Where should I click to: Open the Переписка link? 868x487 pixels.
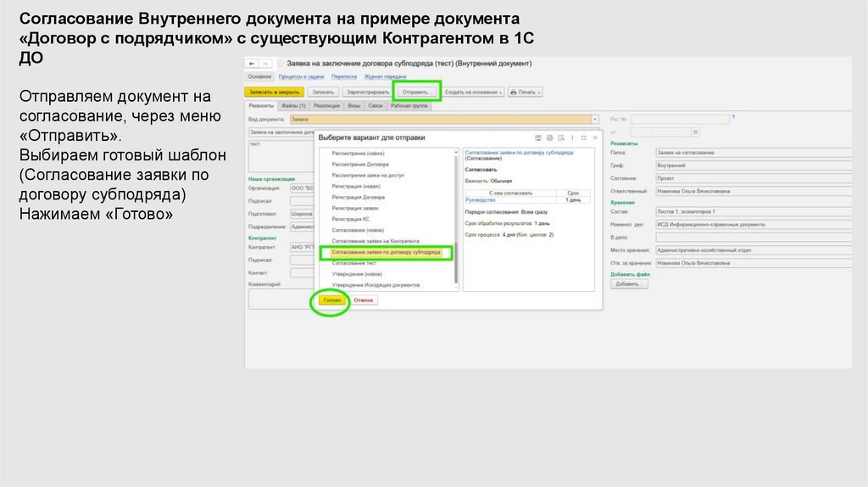pyautogui.click(x=344, y=76)
